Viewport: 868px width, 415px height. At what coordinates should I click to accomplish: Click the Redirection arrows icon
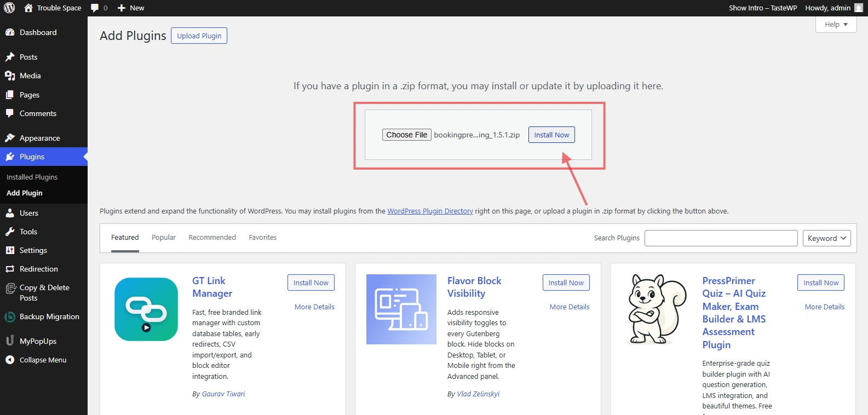pyautogui.click(x=10, y=269)
